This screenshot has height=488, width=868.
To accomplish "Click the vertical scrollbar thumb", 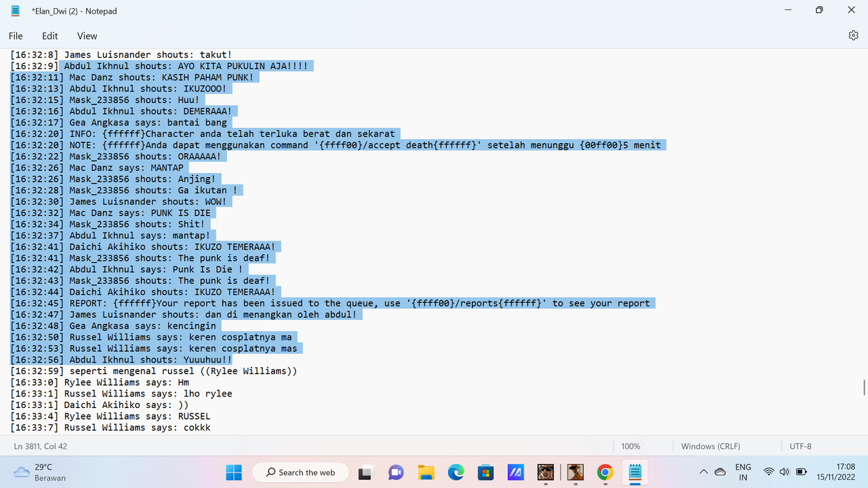I will (863, 388).
